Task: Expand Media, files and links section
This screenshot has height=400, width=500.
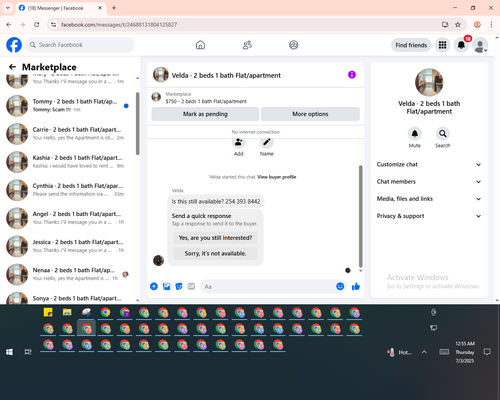Action: pos(429,199)
